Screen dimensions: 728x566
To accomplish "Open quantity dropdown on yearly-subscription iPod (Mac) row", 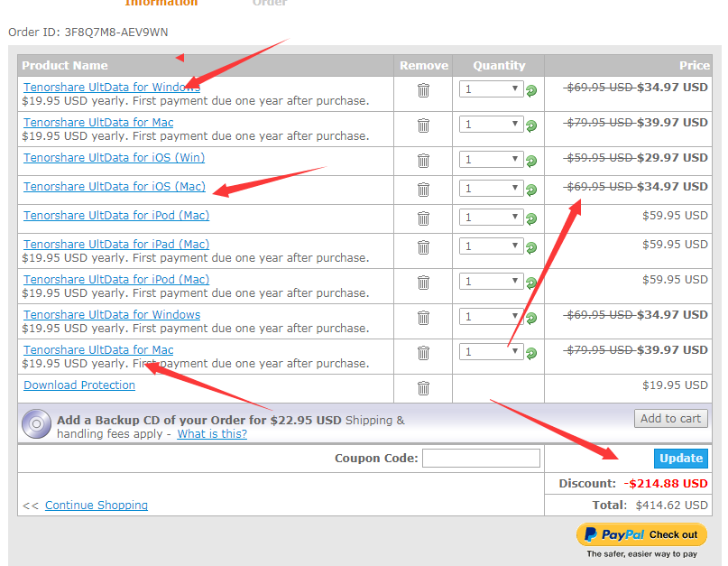I will click(x=492, y=281).
